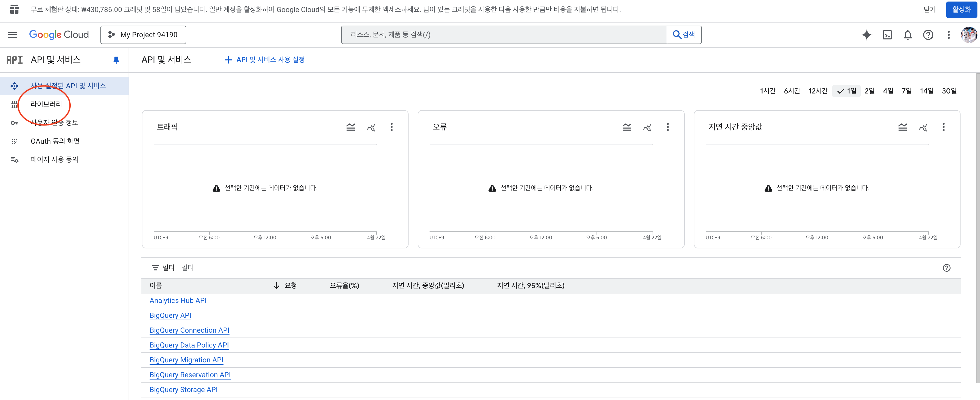Unpin API 및 서비스 from sidebar
The width and height of the screenshot is (980, 400).
(x=116, y=60)
